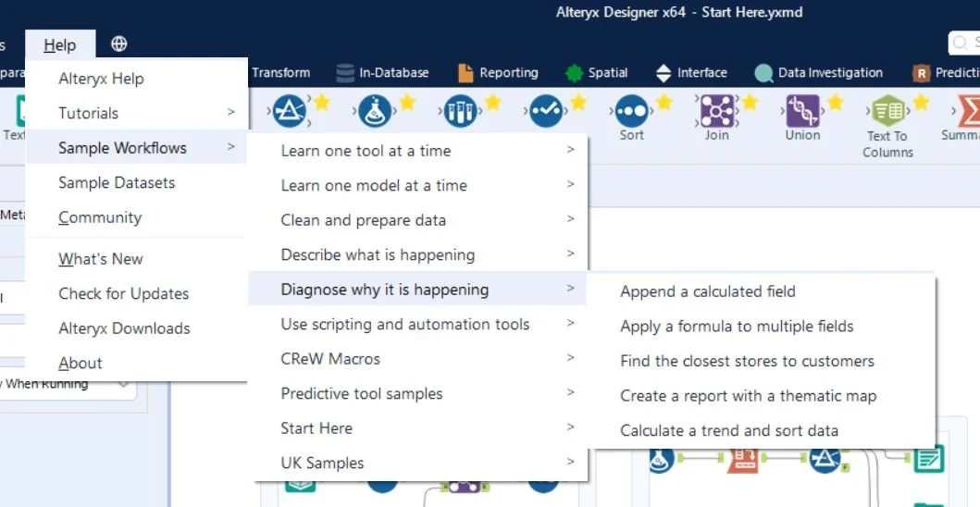The width and height of the screenshot is (980, 507).
Task: Toggle favorite star on Formula tool
Action: [x=407, y=102]
